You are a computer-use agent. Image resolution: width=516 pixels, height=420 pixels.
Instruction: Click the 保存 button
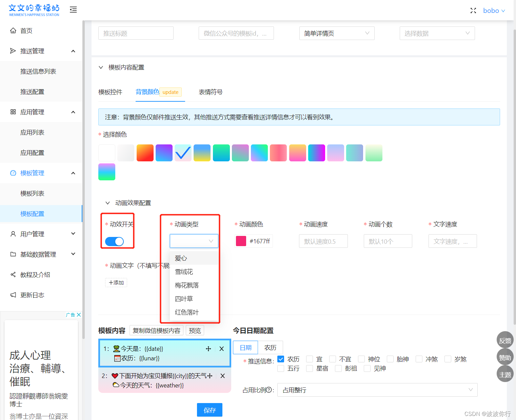[x=210, y=410]
